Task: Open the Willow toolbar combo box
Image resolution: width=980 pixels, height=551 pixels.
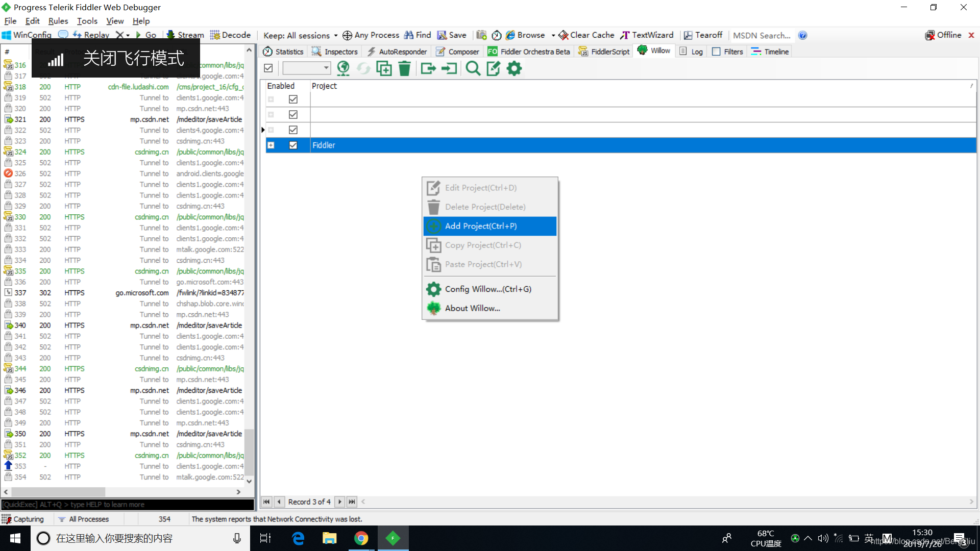Action: click(307, 68)
